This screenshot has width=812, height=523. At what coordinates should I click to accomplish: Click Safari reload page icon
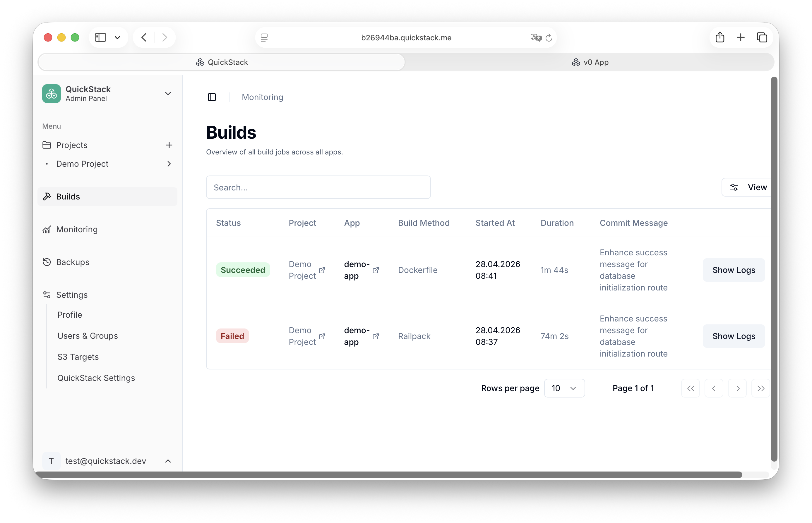[x=549, y=38]
